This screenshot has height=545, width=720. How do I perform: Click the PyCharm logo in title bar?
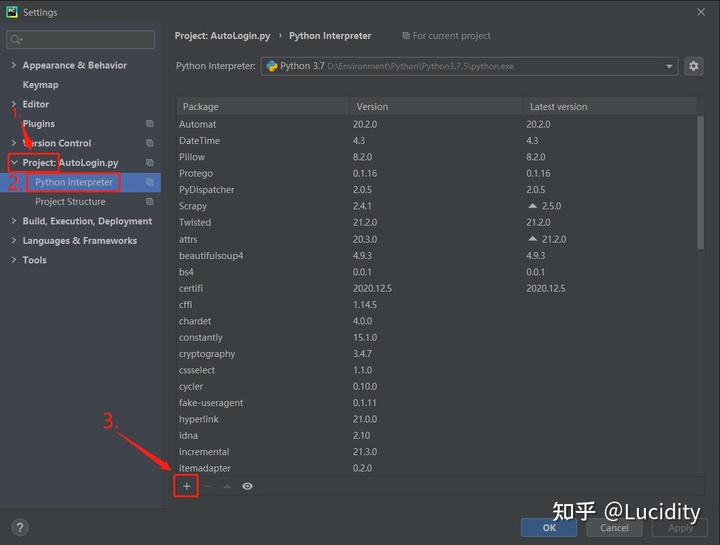(12, 12)
